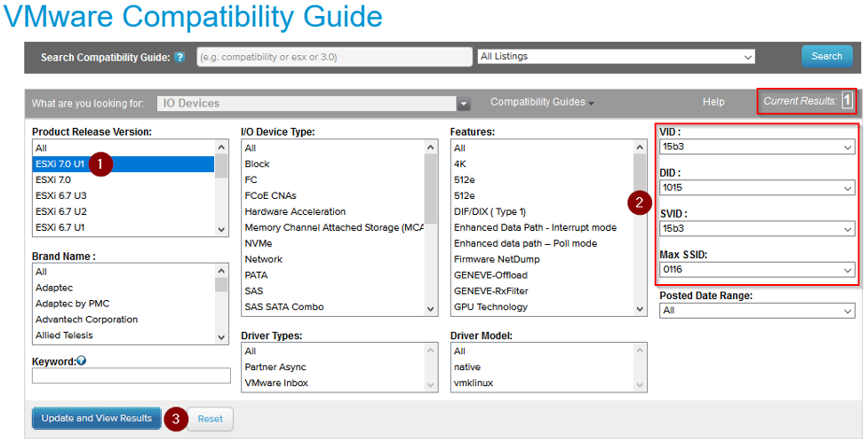Click I/O Device Type list scroll-down arrow
Viewport: 868px width, 443px height.
(x=431, y=309)
